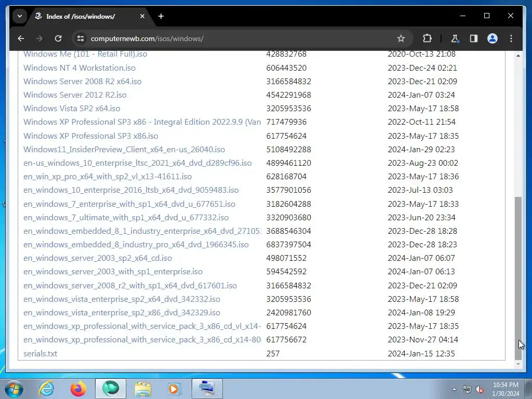Open en_windows_vista_enterprise_sp2_x86 iso link
Screen dimensions: 532x399
[x=122, y=313]
